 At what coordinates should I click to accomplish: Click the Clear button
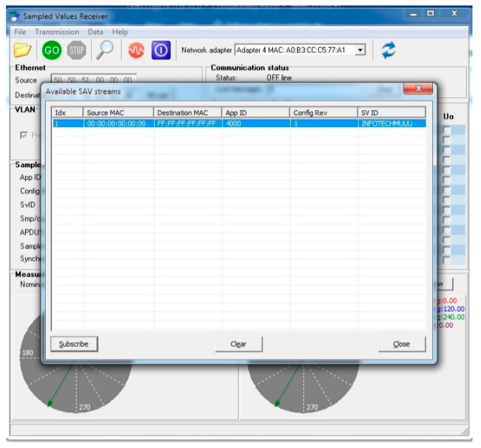coord(239,344)
